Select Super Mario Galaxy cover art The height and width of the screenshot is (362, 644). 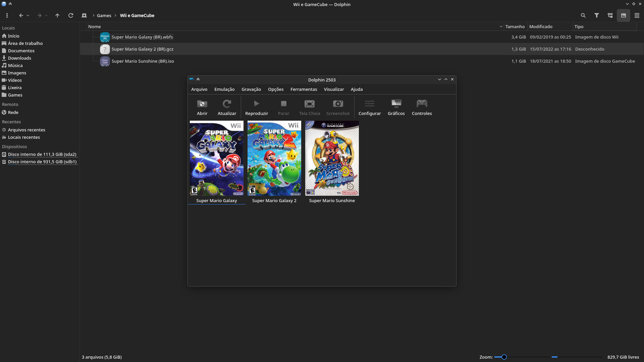217,158
